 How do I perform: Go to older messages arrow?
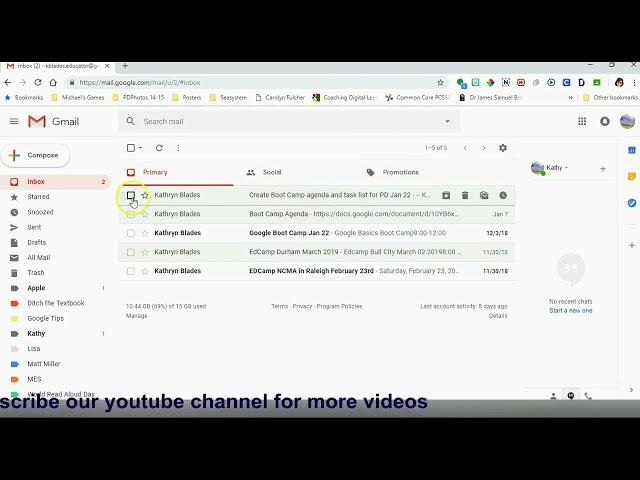pos(484,148)
